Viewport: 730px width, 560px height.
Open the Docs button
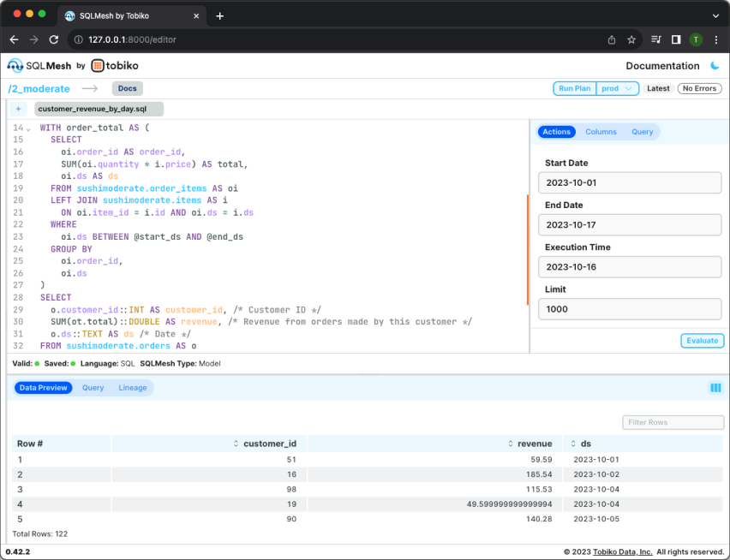[127, 88]
